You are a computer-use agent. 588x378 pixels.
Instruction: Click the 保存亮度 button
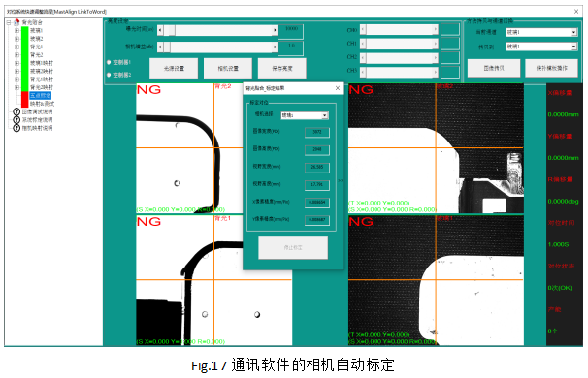click(282, 69)
